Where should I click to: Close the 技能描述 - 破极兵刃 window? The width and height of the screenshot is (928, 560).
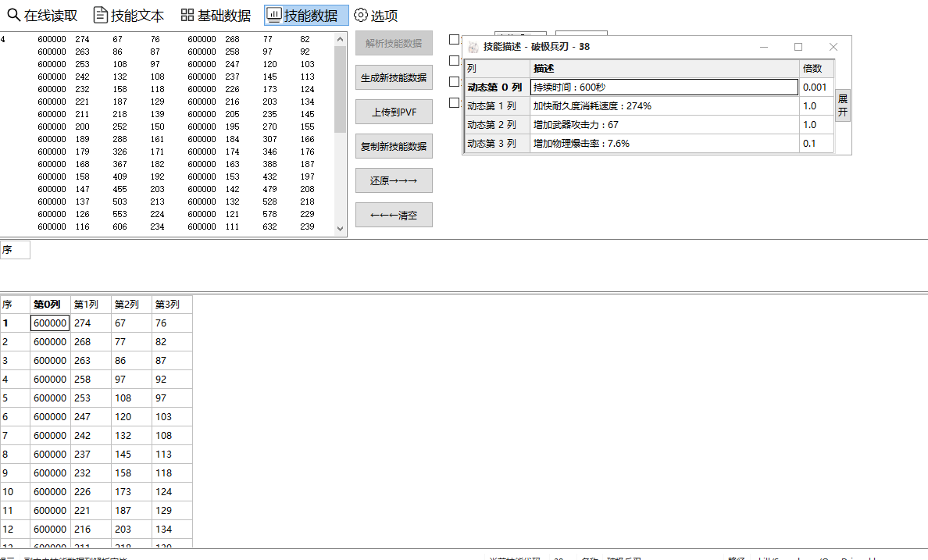pyautogui.click(x=833, y=47)
